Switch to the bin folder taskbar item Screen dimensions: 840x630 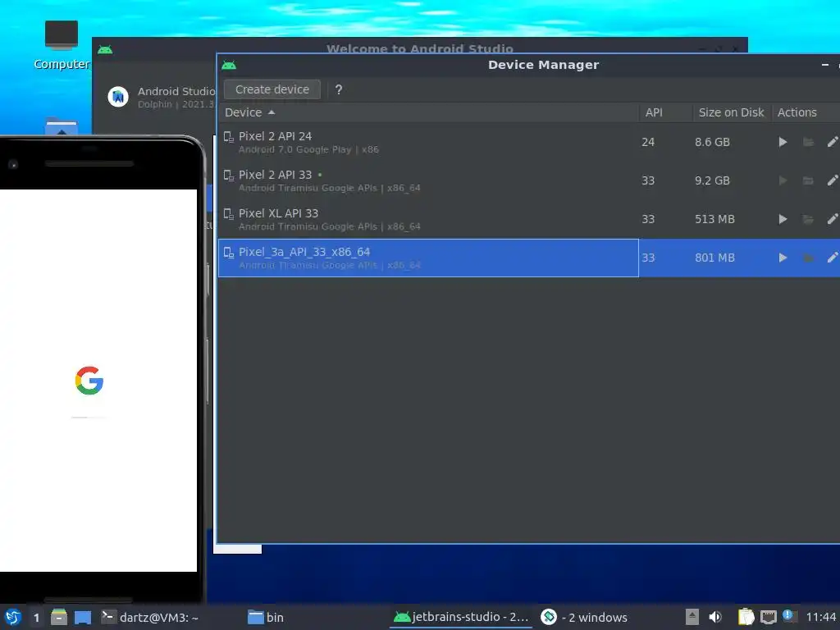266,617
